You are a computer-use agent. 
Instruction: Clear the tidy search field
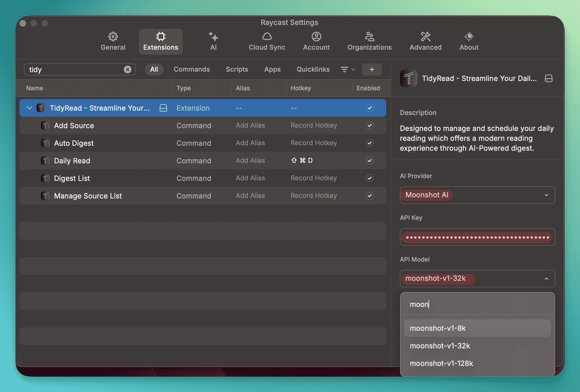click(x=127, y=69)
